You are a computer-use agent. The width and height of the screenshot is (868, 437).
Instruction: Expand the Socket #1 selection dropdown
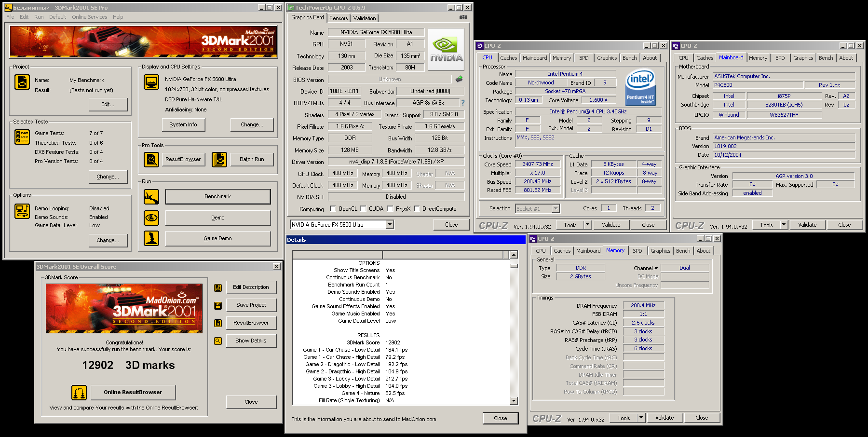[556, 209]
